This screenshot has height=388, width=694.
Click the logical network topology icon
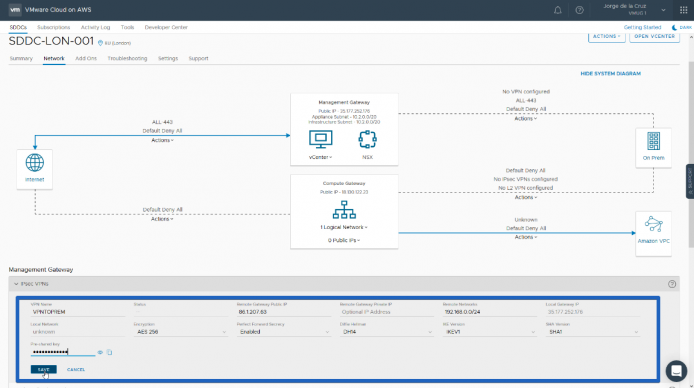[344, 210]
